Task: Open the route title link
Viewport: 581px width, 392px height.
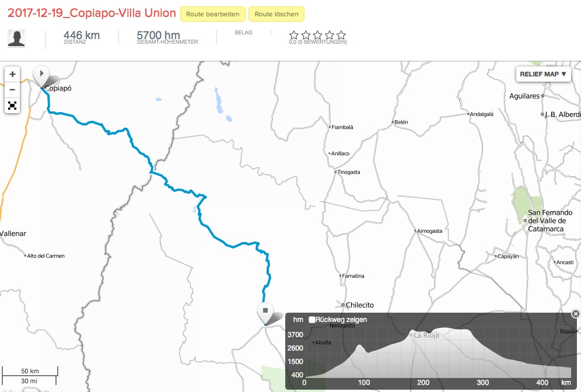Action: pos(92,13)
